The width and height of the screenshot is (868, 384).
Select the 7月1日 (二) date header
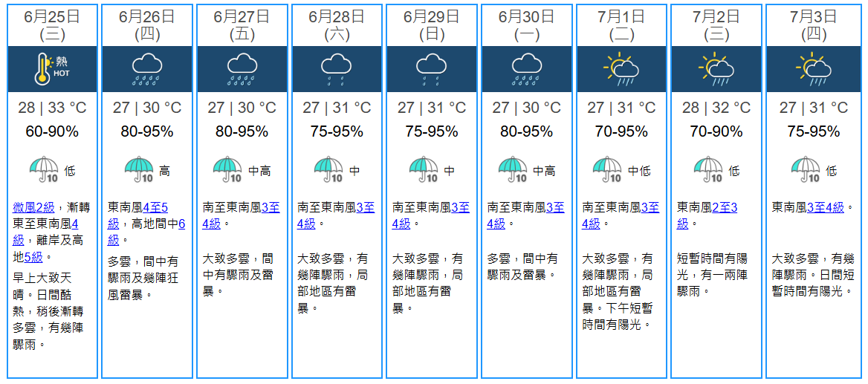(621, 25)
